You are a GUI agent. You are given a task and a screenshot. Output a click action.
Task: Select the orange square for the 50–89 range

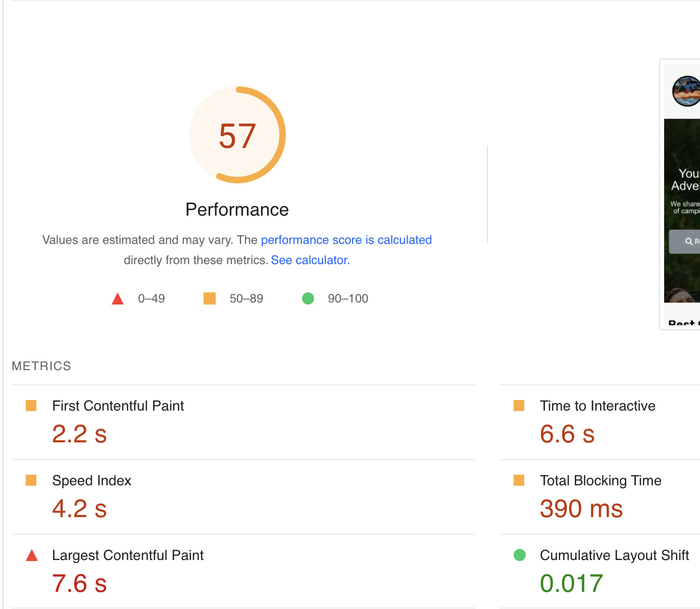tap(209, 298)
